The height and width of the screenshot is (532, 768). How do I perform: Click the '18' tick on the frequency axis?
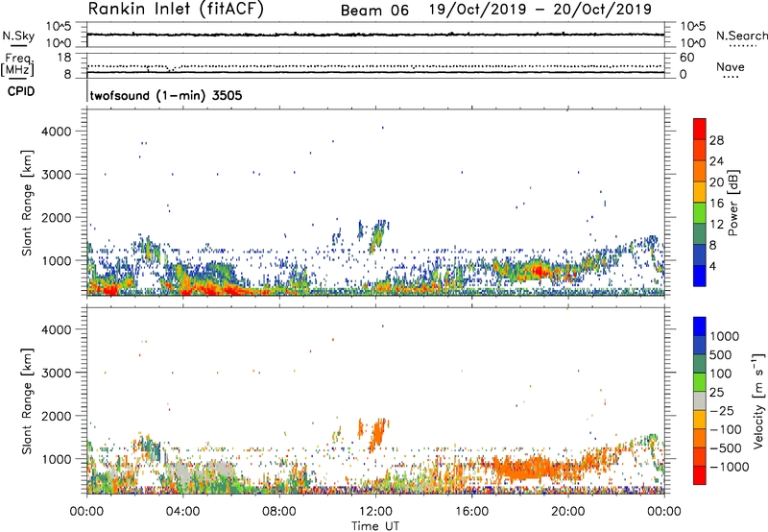[x=64, y=58]
